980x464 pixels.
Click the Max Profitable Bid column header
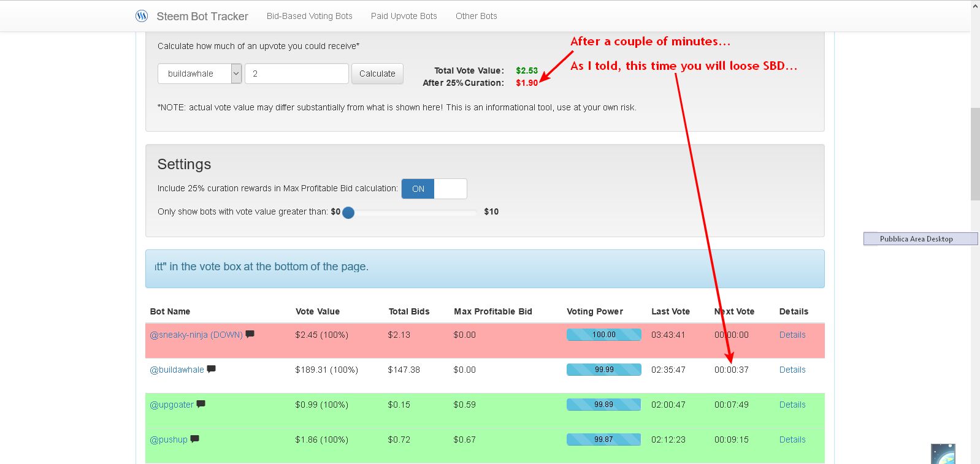[x=493, y=311]
